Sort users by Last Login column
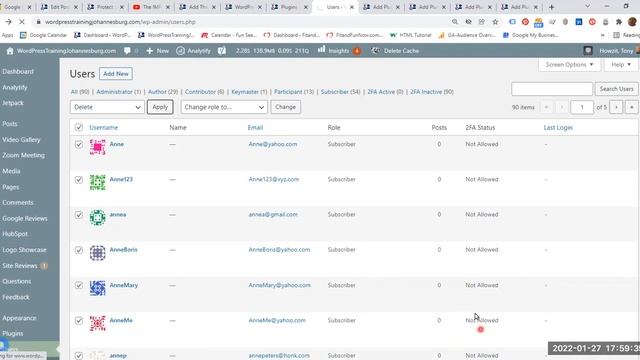The height and width of the screenshot is (360, 640). [x=558, y=127]
